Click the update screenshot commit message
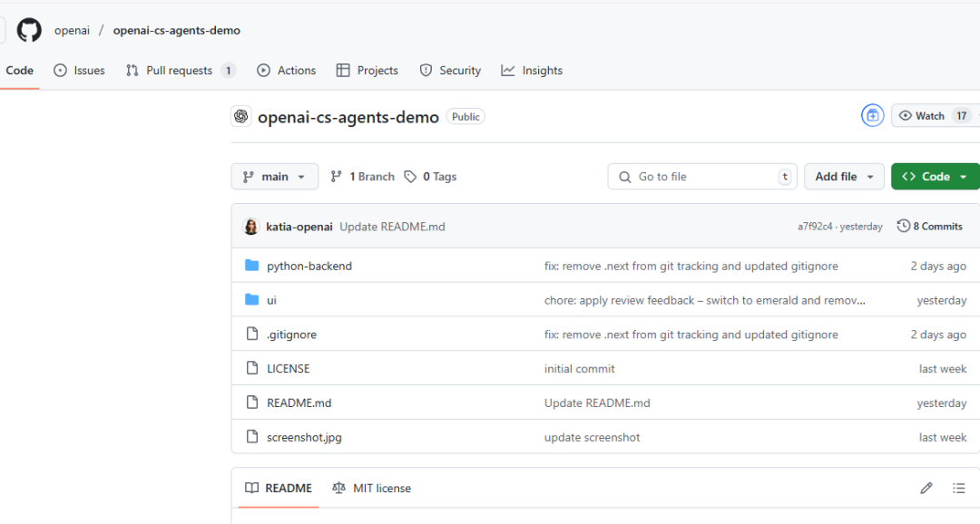This screenshot has width=980, height=524. 592,438
